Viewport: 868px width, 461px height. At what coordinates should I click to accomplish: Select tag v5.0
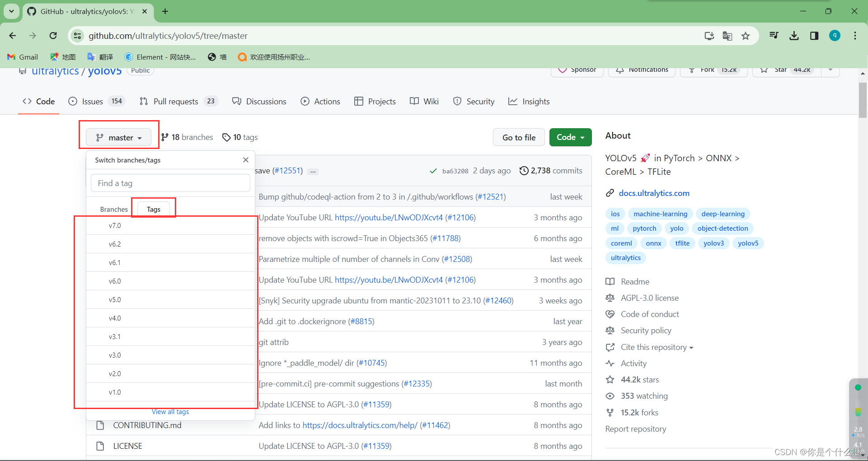click(x=170, y=299)
